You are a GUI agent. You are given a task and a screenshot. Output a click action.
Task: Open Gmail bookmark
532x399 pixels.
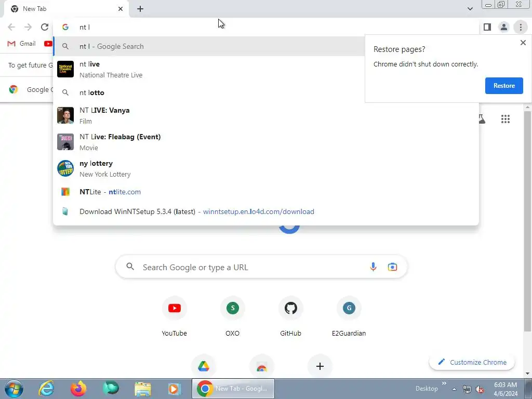pyautogui.click(x=21, y=44)
